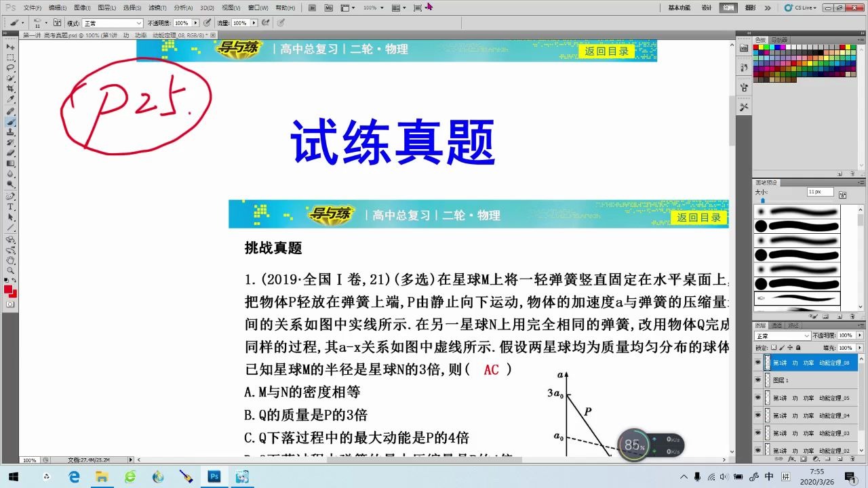The width and height of the screenshot is (868, 488).
Task: Show more workspaces via the double chevron
Action: coord(768,8)
